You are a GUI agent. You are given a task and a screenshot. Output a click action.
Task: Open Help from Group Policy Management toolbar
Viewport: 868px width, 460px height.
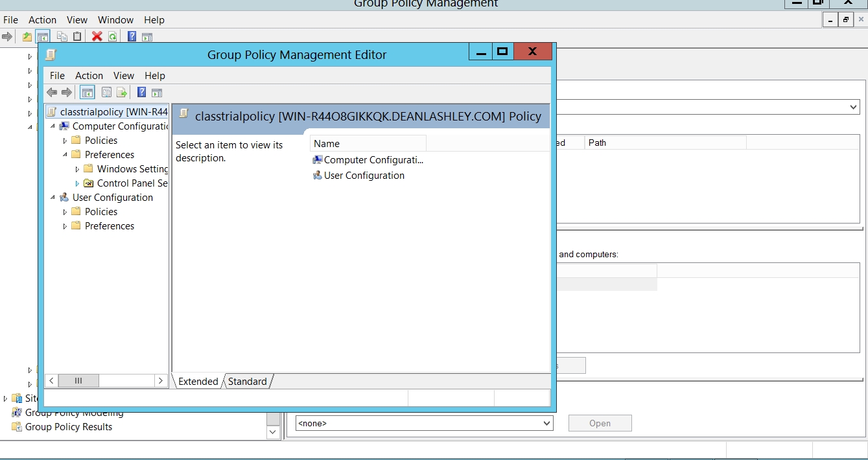[x=132, y=36]
